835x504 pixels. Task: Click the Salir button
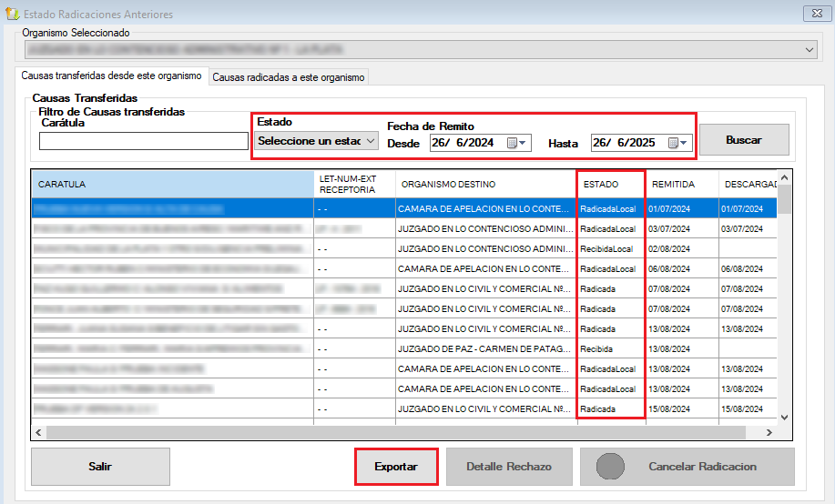pos(100,467)
